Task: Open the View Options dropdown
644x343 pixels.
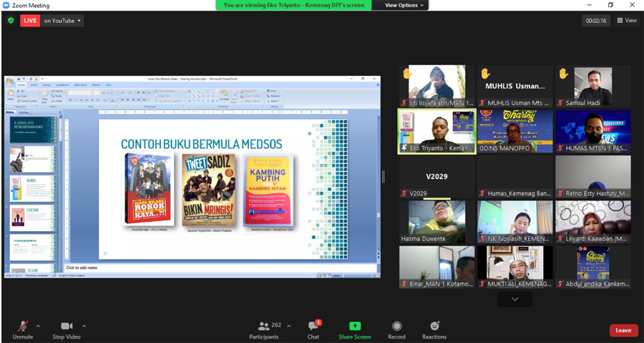Action: pyautogui.click(x=405, y=5)
